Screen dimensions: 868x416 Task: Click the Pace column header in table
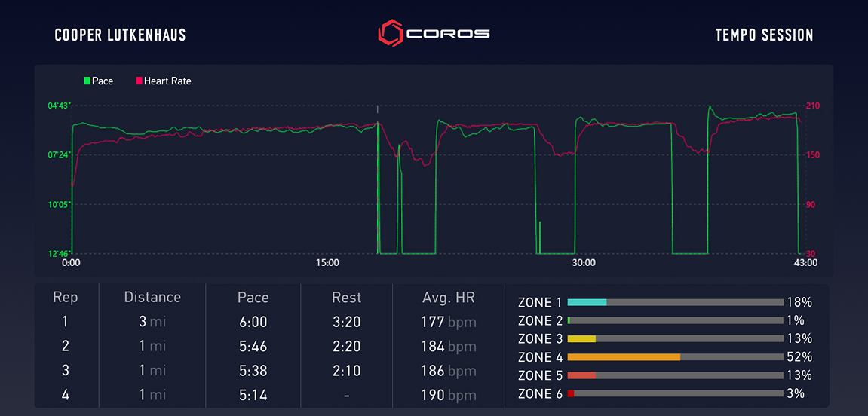click(253, 298)
